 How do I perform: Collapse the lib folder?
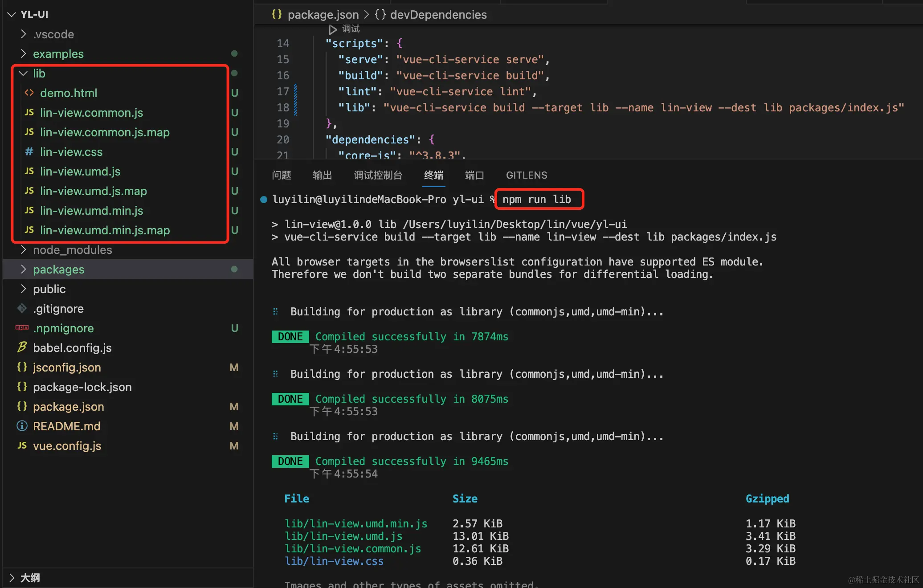point(23,73)
